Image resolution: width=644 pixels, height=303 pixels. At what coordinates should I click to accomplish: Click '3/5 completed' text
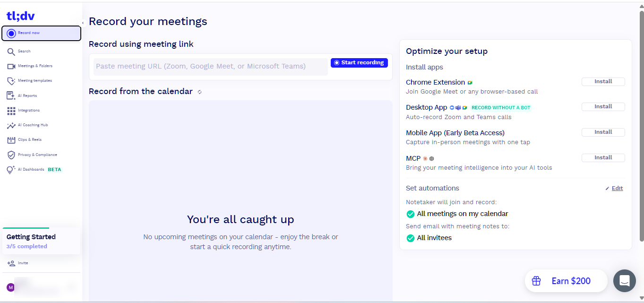27,246
